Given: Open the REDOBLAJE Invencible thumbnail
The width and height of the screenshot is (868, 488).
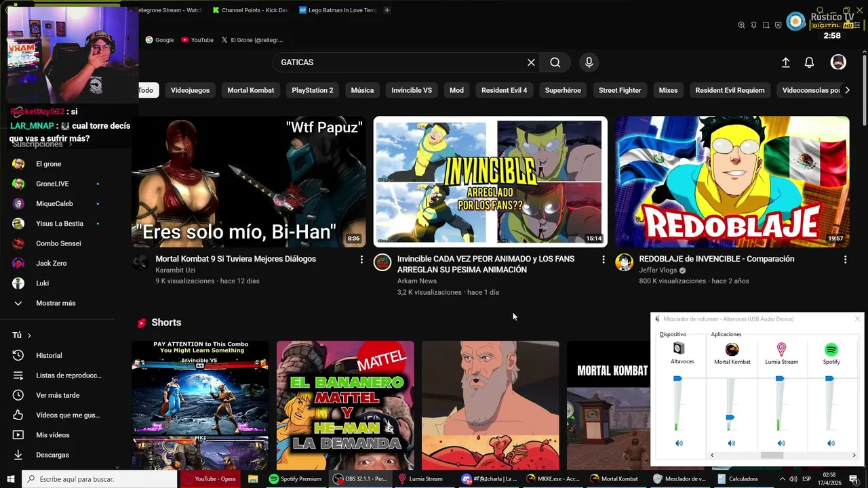Looking at the screenshot, I should pyautogui.click(x=732, y=182).
